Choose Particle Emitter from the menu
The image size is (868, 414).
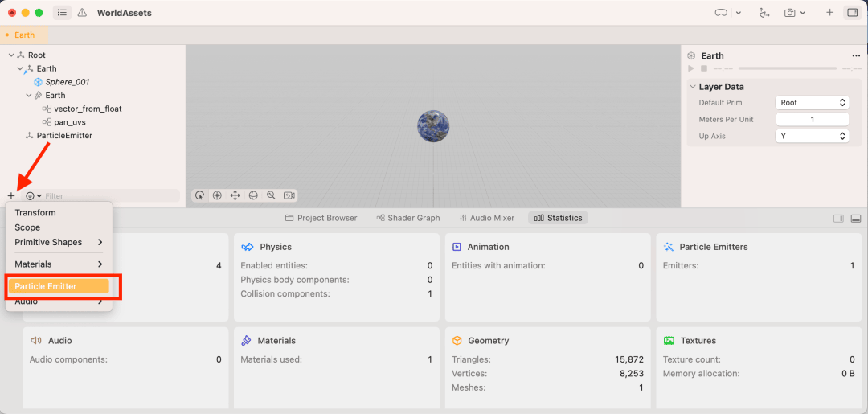coord(59,286)
